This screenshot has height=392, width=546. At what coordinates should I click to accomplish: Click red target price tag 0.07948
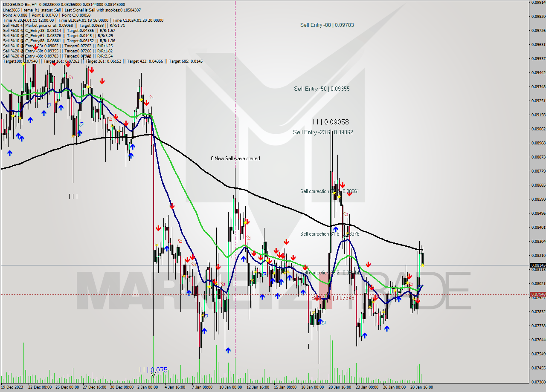(537, 294)
